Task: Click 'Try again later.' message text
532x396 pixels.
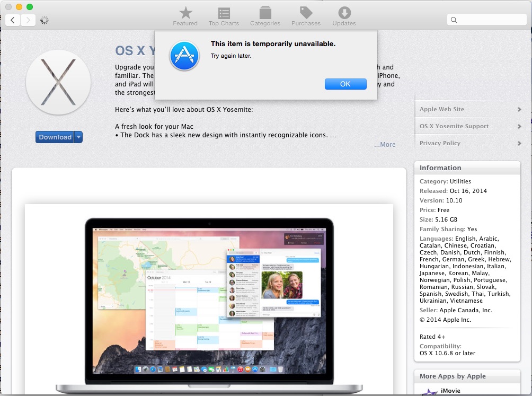Action: pyautogui.click(x=231, y=56)
